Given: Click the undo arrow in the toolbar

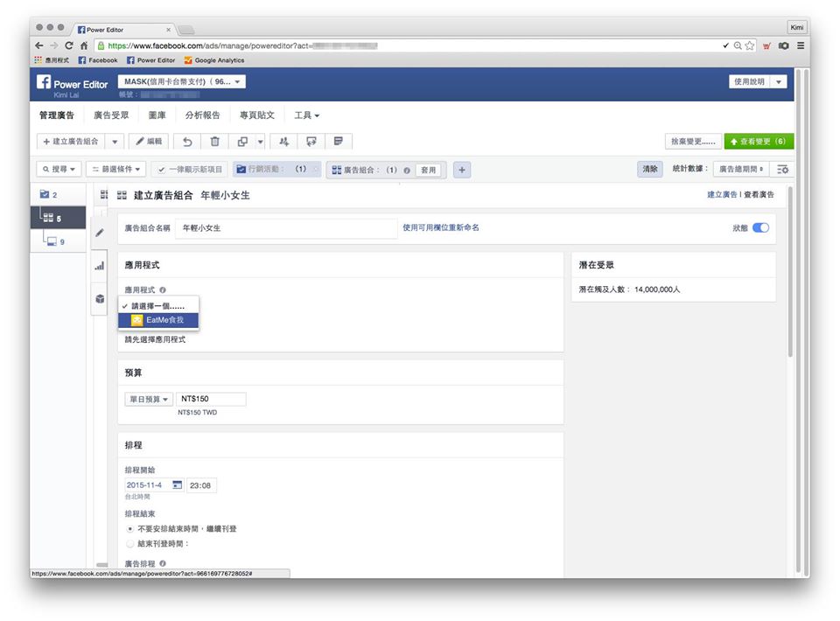Looking at the screenshot, I should pyautogui.click(x=187, y=142).
